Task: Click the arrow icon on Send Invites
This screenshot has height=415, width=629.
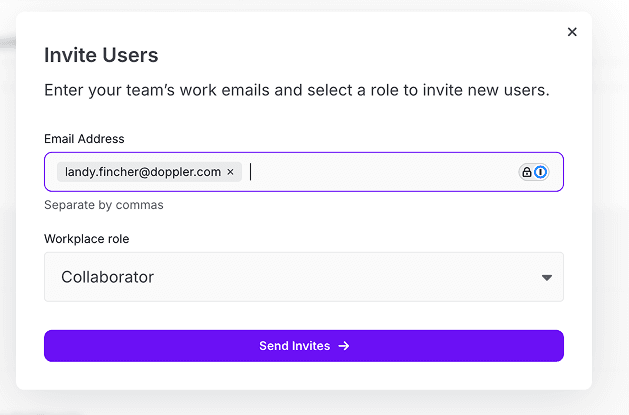Action: pyautogui.click(x=344, y=346)
